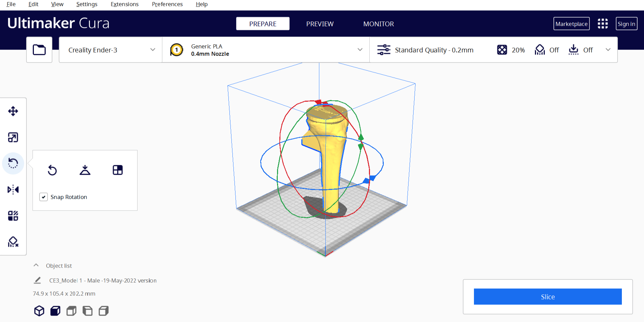Image resolution: width=644 pixels, height=322 pixels.
Task: Expand the print settings panel chevron
Action: point(608,50)
